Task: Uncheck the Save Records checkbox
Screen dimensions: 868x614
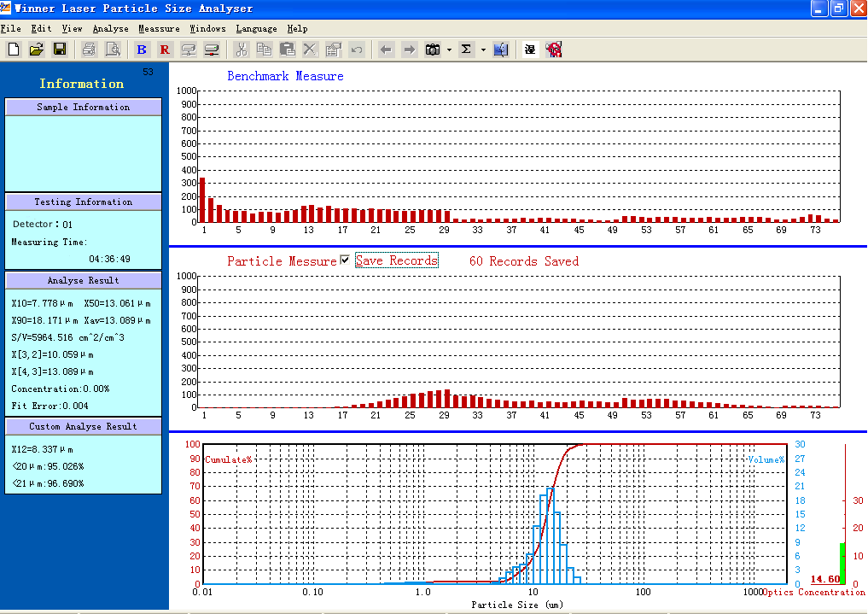Action: pyautogui.click(x=345, y=260)
